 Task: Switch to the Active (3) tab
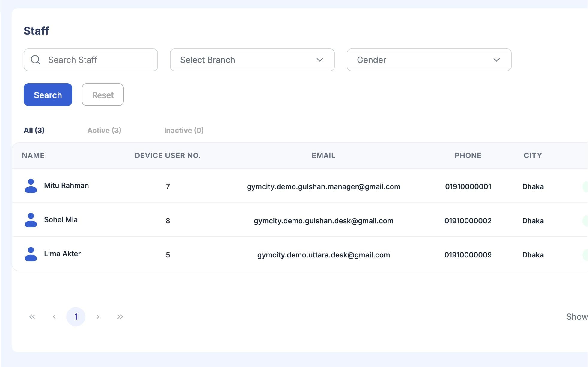pyautogui.click(x=104, y=130)
